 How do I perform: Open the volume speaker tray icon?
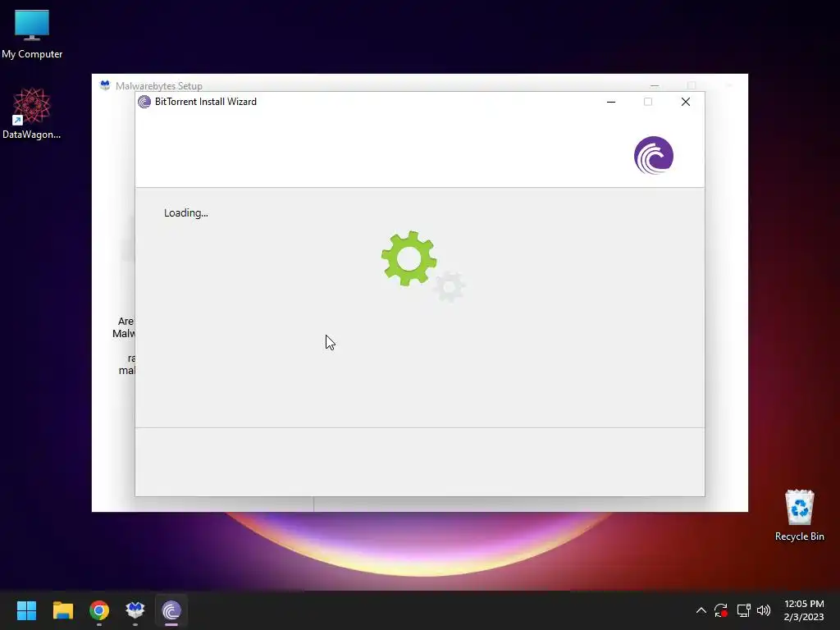[764, 610]
